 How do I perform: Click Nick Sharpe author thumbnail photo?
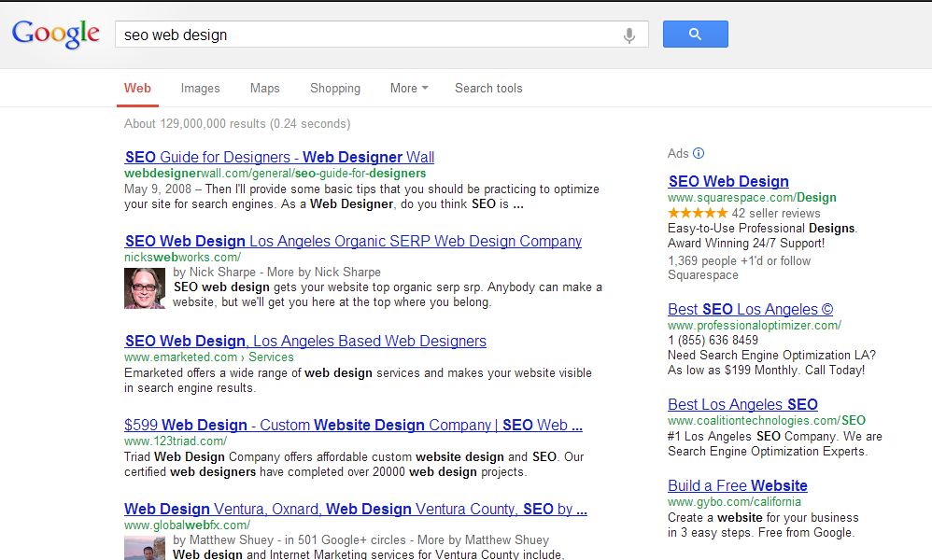pos(145,288)
